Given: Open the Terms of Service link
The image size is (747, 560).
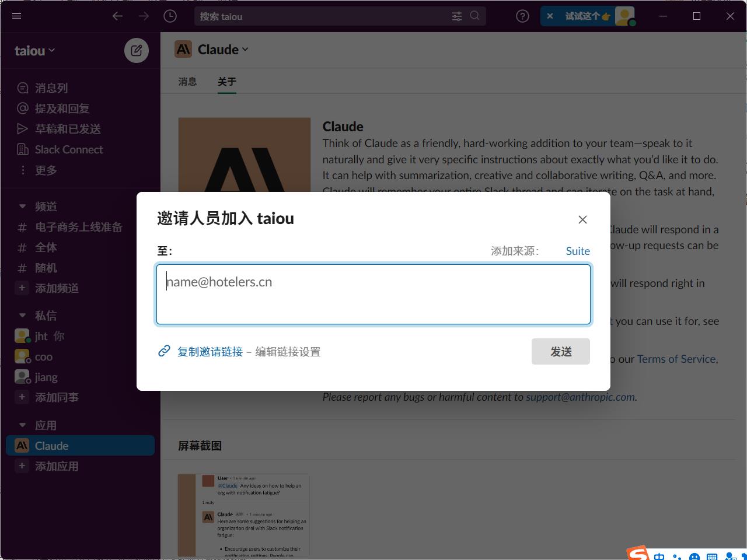Looking at the screenshot, I should (676, 359).
